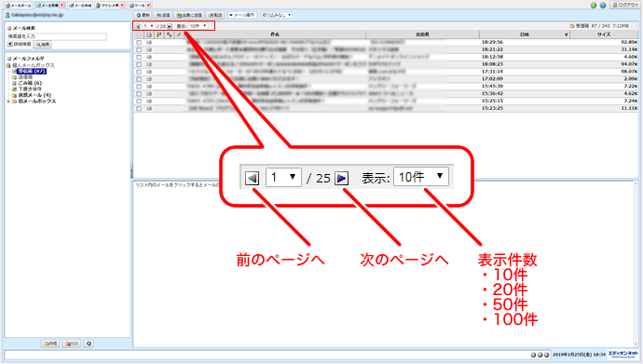Click the preview pane scrollbar down arrow
Viewport: 643px width, 364px height.
pyautogui.click(x=636, y=344)
